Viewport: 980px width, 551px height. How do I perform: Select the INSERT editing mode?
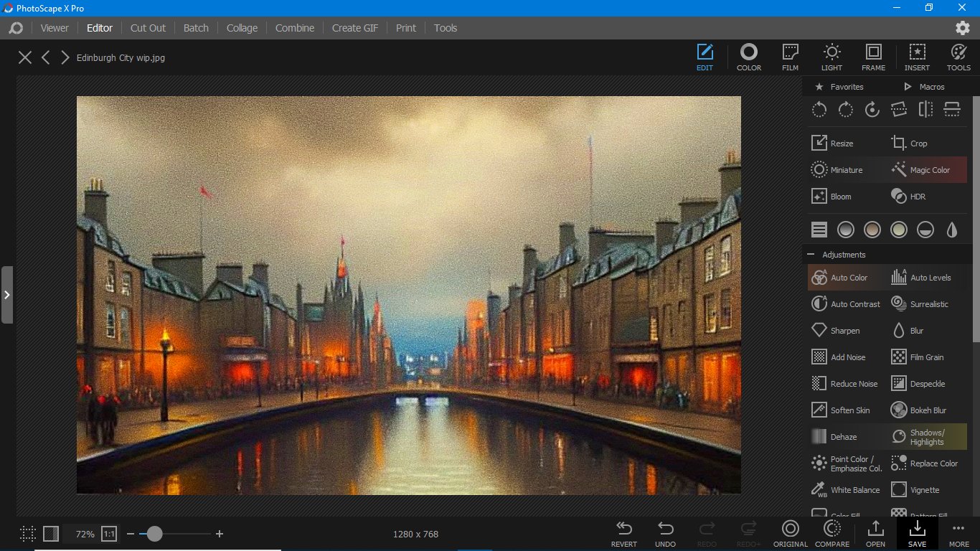point(917,57)
